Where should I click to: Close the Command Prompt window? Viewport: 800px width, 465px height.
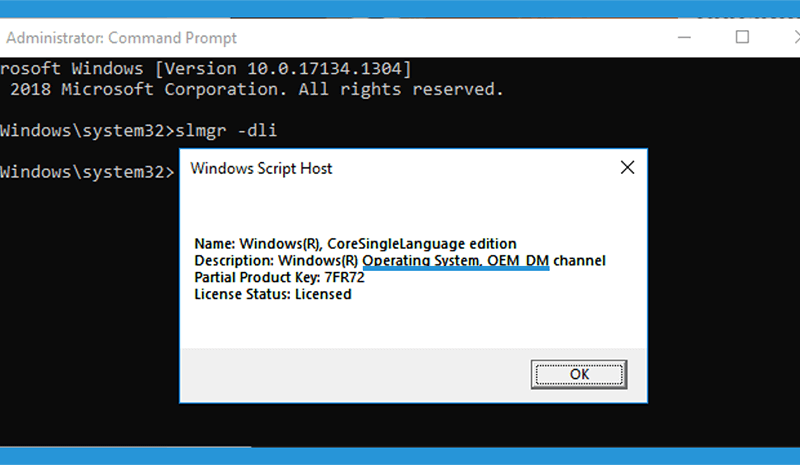point(796,37)
